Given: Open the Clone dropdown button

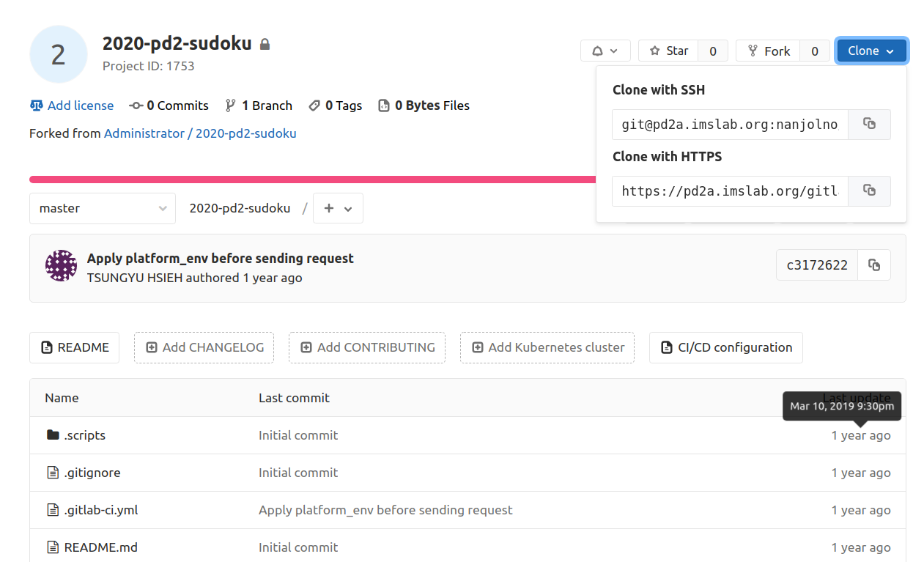Looking at the screenshot, I should [x=871, y=51].
